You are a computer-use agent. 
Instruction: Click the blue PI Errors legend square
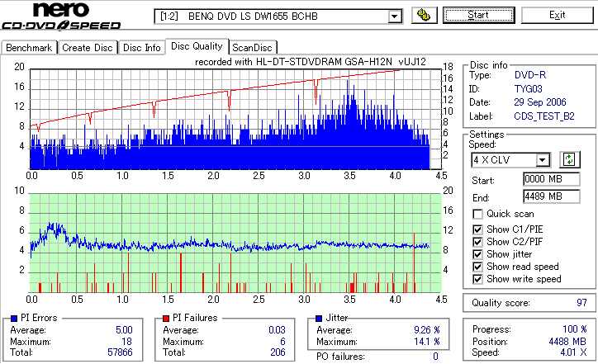pyautogui.click(x=14, y=318)
